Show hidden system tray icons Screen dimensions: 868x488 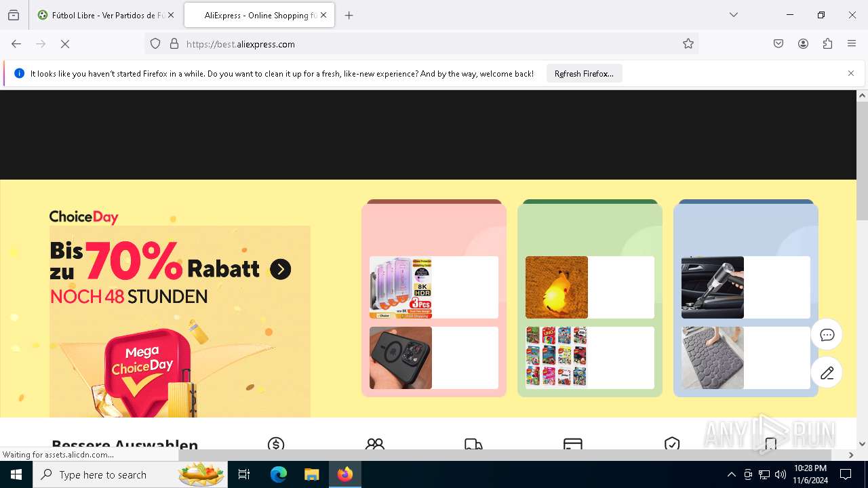tap(731, 474)
